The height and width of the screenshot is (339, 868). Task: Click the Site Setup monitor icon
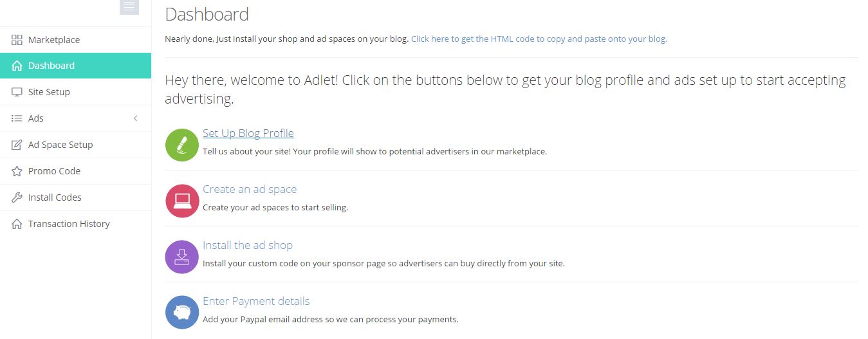point(17,92)
